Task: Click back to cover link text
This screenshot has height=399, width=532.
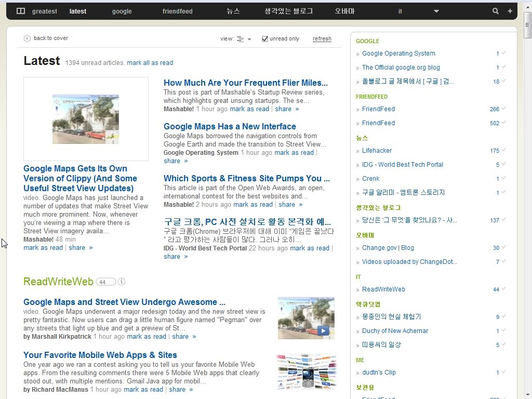Action: point(51,38)
